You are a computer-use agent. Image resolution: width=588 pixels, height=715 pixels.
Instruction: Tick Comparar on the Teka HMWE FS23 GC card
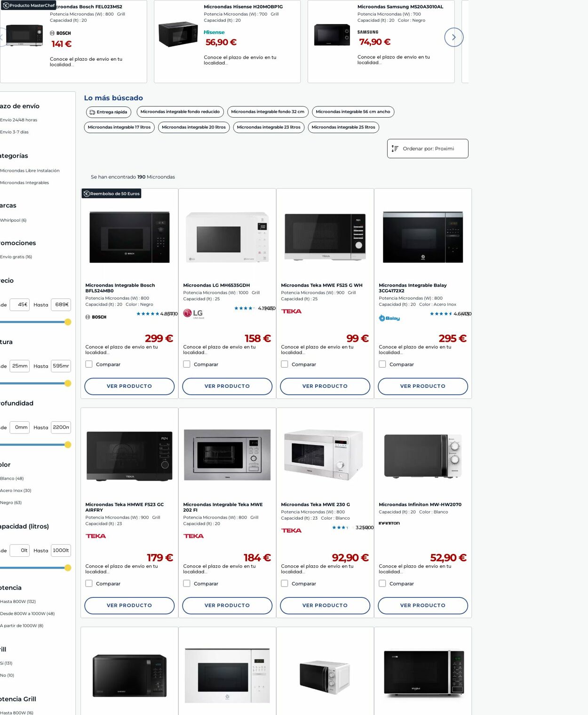[x=89, y=583]
